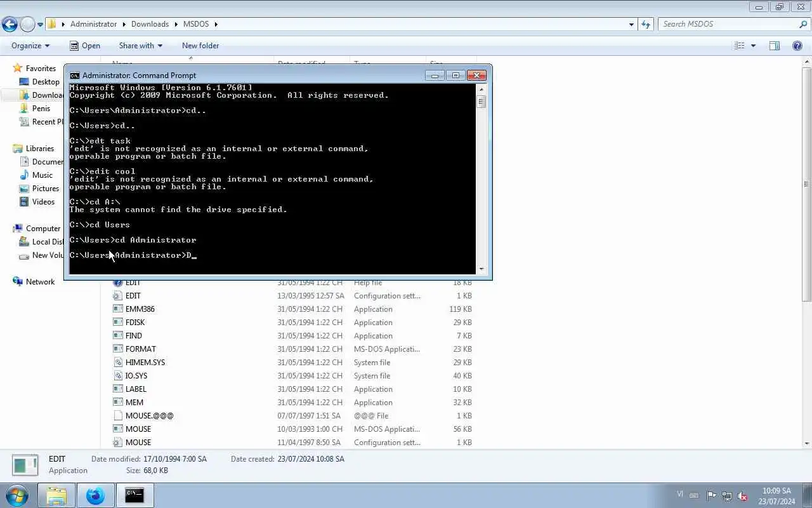Click the Explorer Help question mark icon
Screen dimensions: 812x508
(797, 46)
